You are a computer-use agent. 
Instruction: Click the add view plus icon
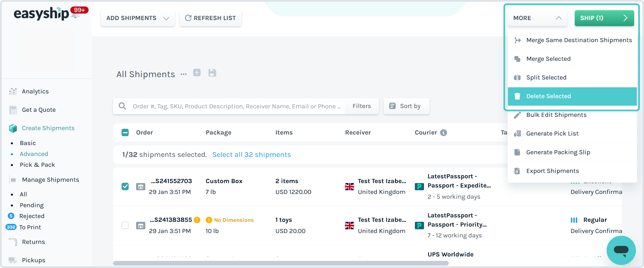click(197, 73)
